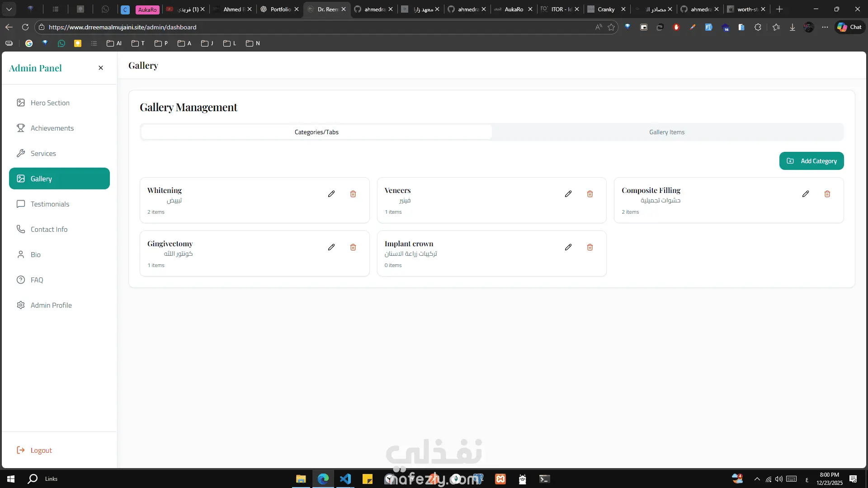Edit the Implant crown category pencil icon
The height and width of the screenshot is (488, 868).
[x=568, y=247]
